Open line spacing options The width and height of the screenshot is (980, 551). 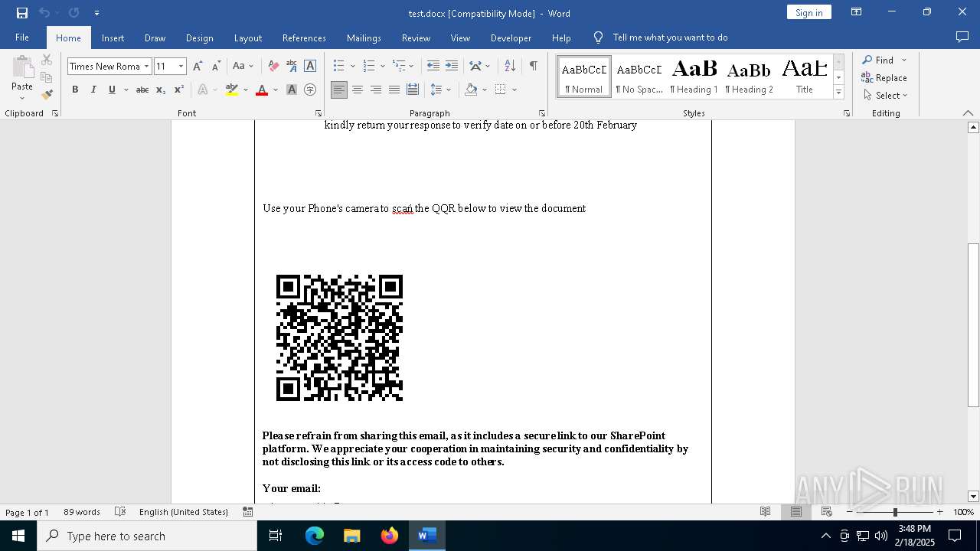point(440,90)
